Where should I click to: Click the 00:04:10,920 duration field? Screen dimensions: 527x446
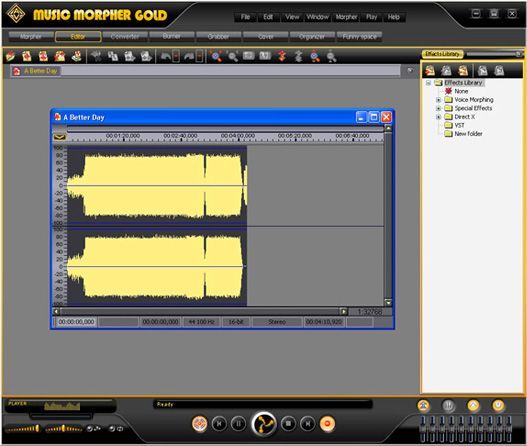tap(324, 322)
